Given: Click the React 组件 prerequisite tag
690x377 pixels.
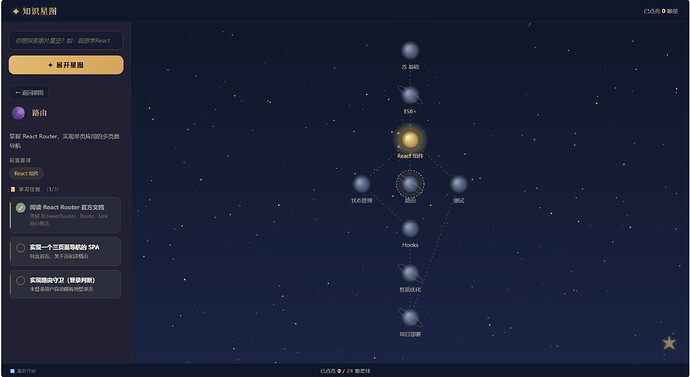Looking at the screenshot, I should tap(26, 173).
